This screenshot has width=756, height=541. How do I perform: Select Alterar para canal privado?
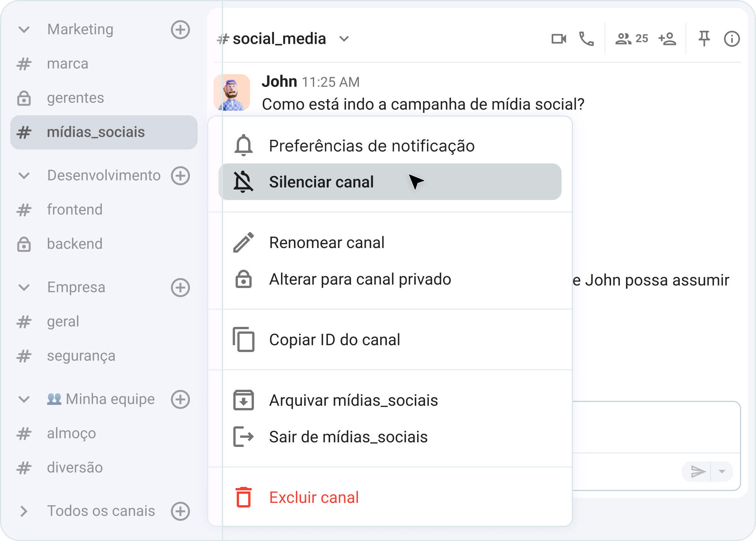390,279
